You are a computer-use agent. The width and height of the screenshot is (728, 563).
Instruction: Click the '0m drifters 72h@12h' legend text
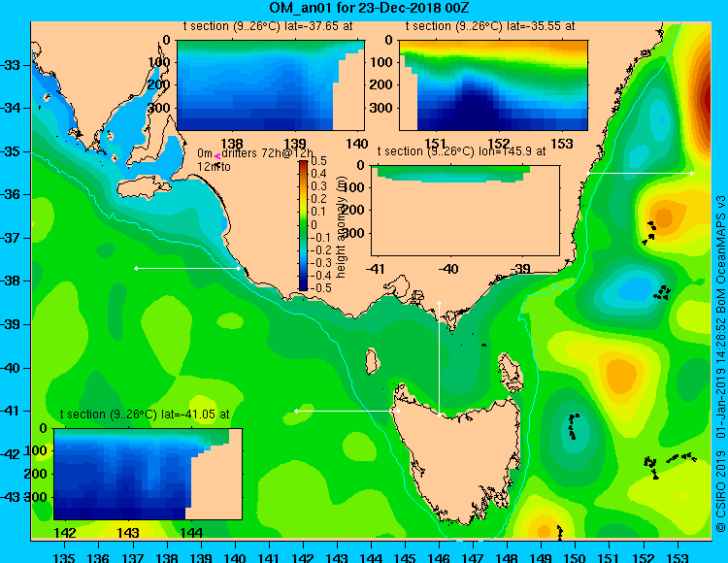click(x=255, y=153)
